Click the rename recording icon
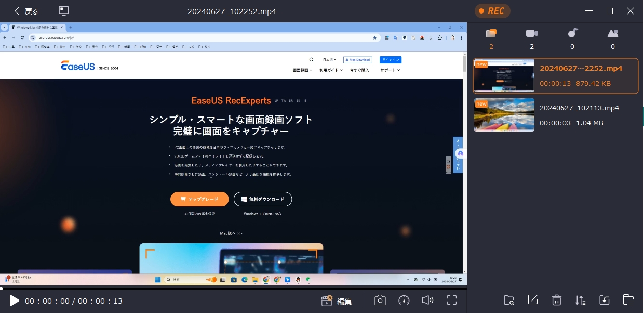Screen dimensions: 644x313 pyautogui.click(x=532, y=300)
